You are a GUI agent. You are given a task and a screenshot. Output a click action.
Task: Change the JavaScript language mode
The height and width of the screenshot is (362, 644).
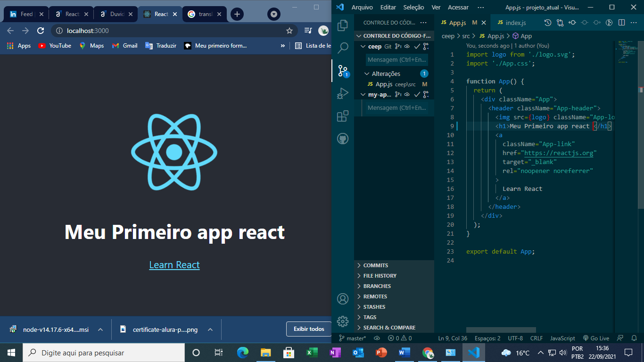562,338
